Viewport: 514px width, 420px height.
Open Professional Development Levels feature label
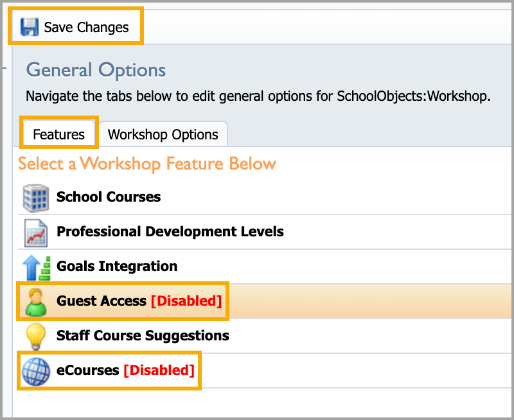170,231
